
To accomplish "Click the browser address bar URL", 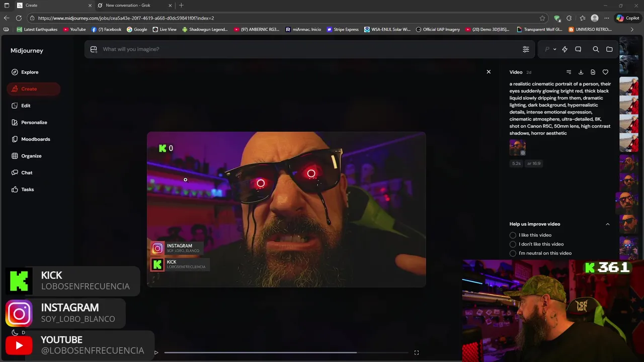I will point(126,18).
